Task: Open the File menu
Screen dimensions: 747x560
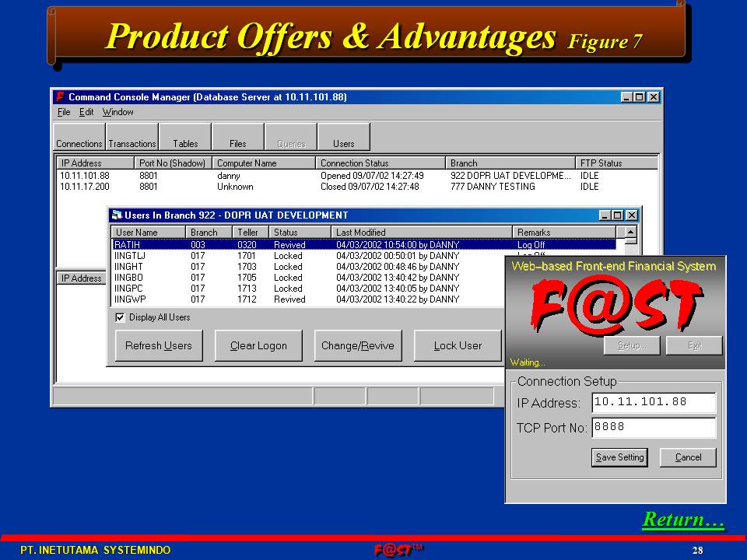Action: tap(64, 112)
